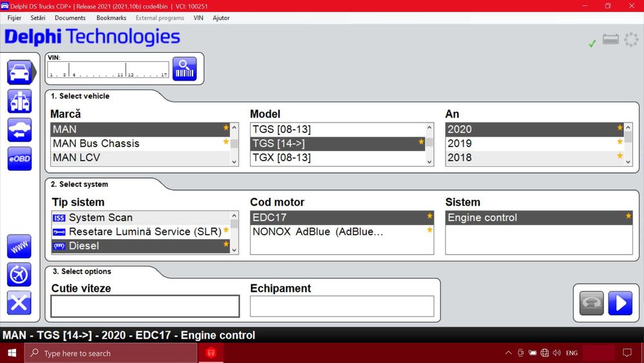The width and height of the screenshot is (644, 363).
Task: Open the Ajutor help menu
Action: [x=221, y=17]
